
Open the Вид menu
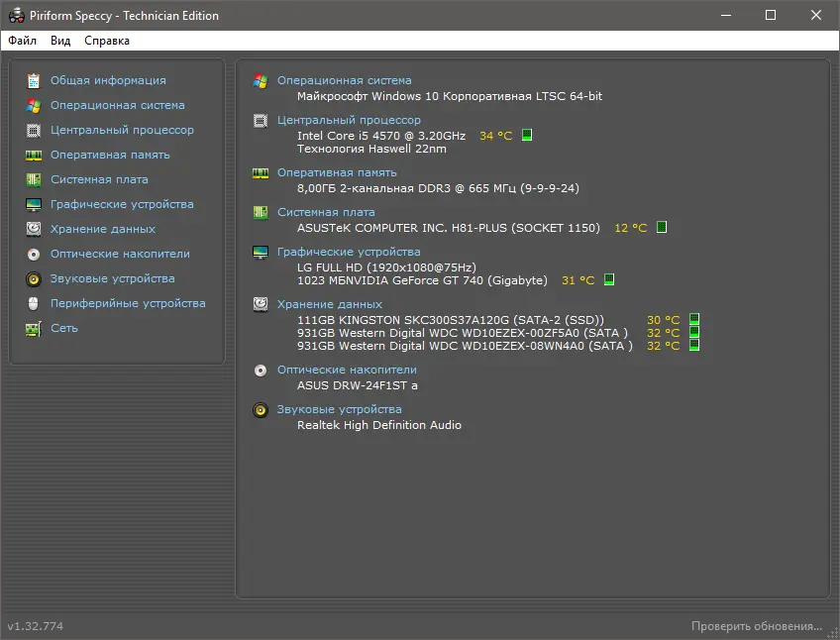(59, 41)
